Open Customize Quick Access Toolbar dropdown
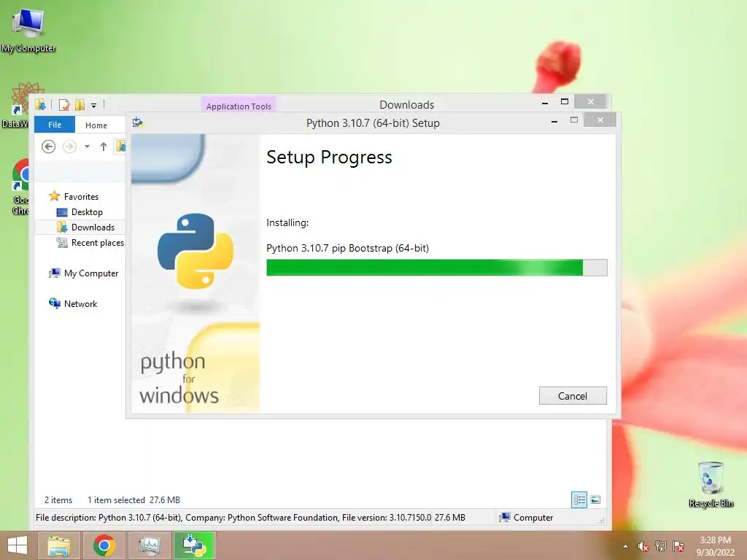747x560 pixels. point(94,105)
